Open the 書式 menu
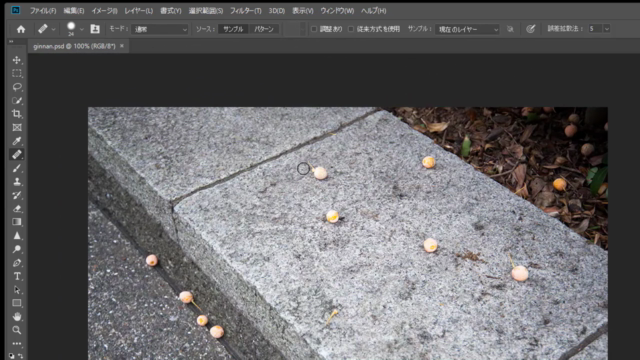 point(171,11)
